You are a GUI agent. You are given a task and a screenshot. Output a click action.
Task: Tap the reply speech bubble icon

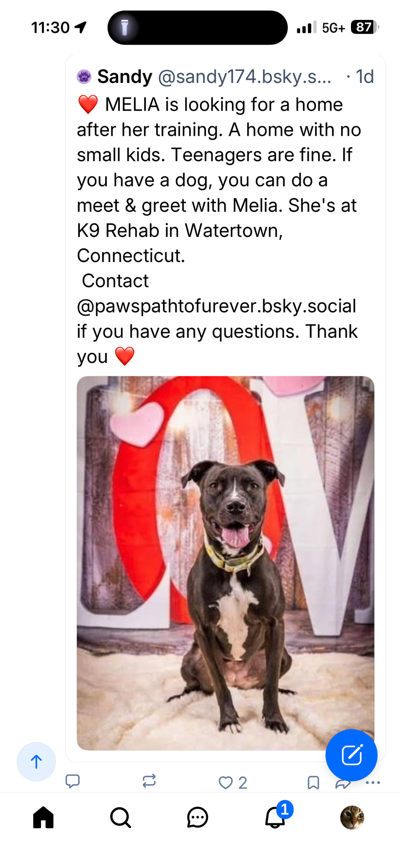[x=72, y=781]
